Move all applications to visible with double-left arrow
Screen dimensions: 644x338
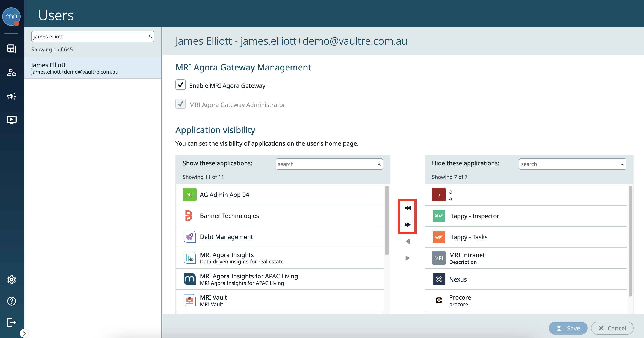tap(407, 208)
